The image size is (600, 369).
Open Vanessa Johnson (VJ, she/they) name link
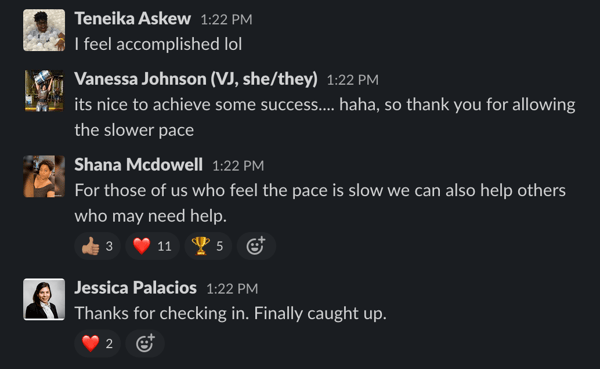196,79
